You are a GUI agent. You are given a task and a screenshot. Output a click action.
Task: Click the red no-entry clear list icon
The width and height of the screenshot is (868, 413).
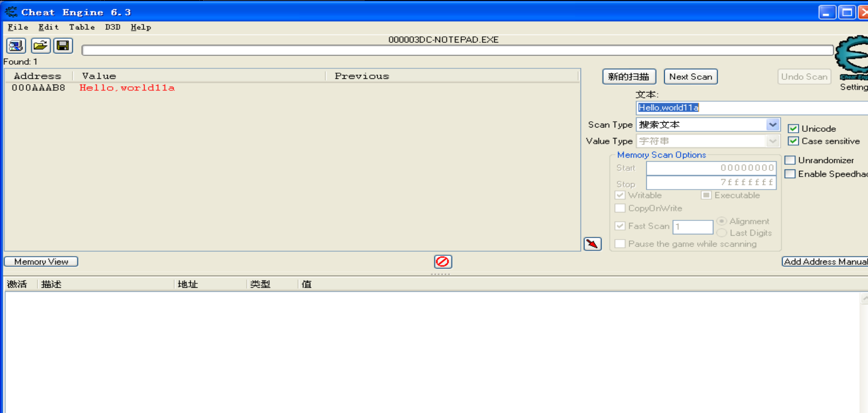pos(443,262)
